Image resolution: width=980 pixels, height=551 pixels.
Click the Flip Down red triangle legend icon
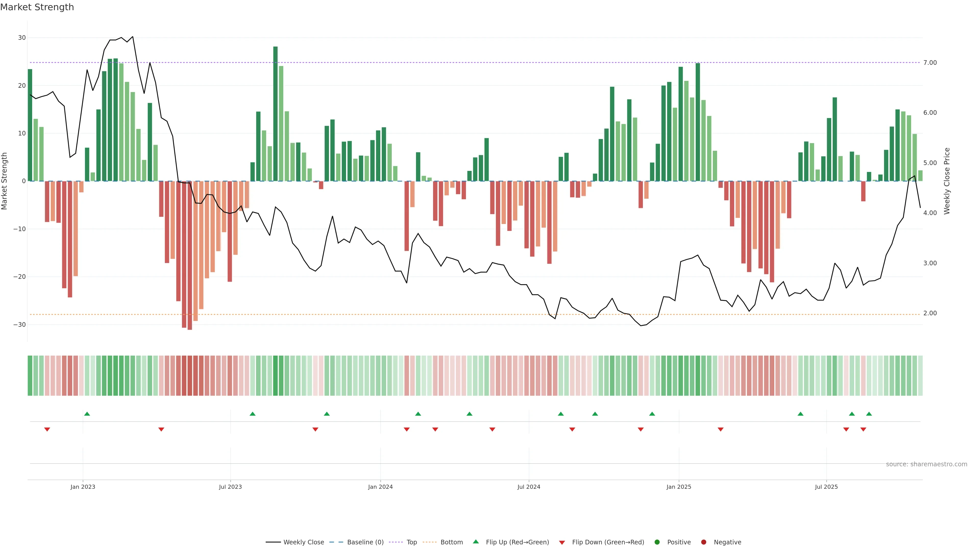[x=561, y=543]
